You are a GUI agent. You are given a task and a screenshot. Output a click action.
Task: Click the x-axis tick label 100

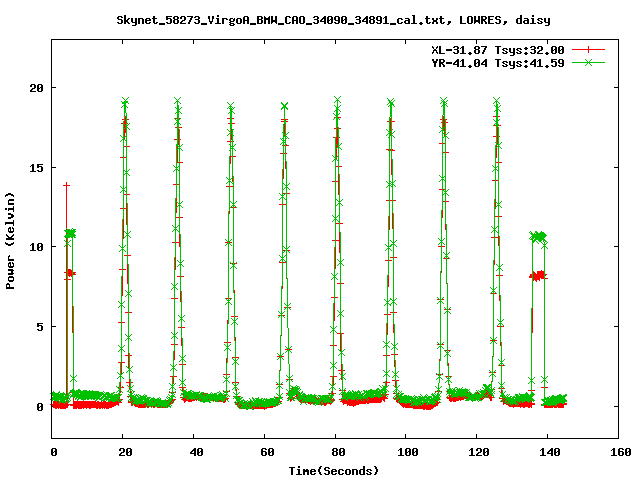[408, 452]
